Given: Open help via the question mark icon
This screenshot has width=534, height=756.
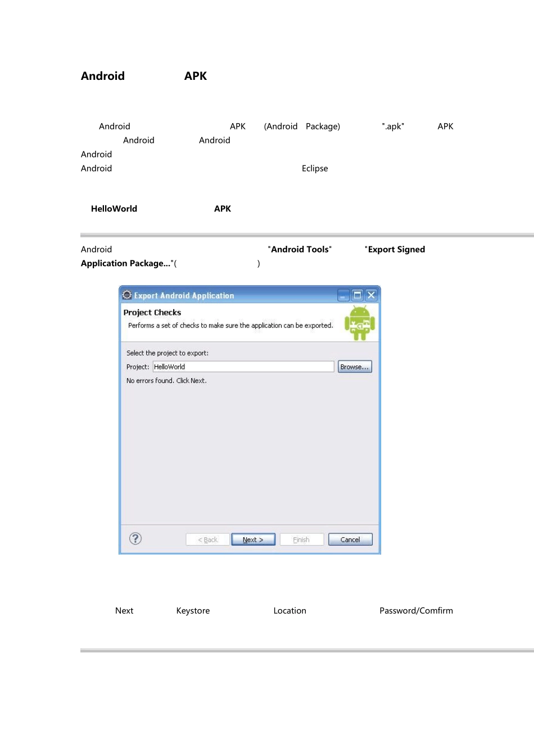Looking at the screenshot, I should (135, 538).
